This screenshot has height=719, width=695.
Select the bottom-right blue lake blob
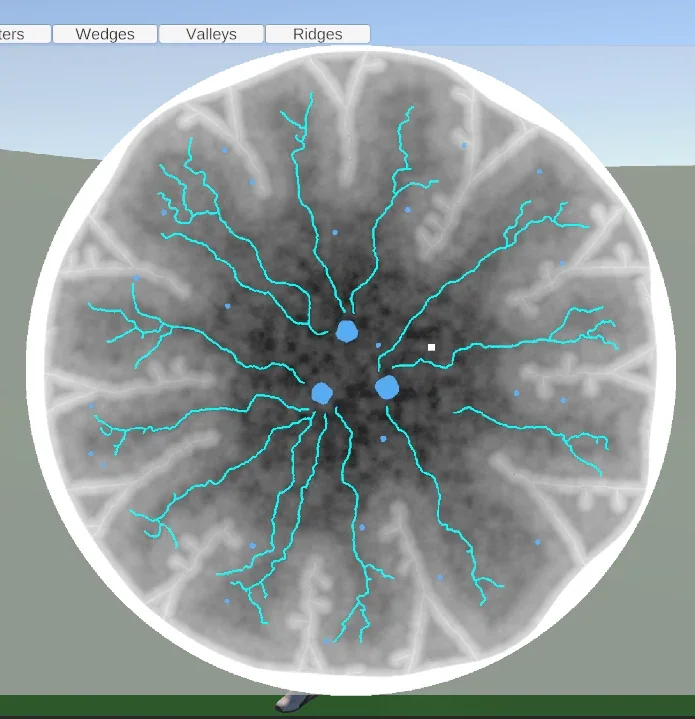pyautogui.click(x=387, y=387)
